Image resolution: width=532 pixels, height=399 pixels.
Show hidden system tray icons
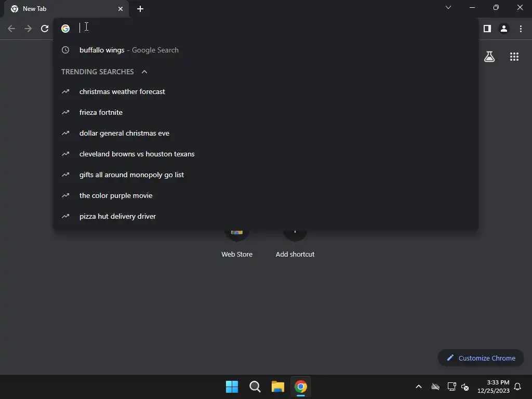click(419, 387)
